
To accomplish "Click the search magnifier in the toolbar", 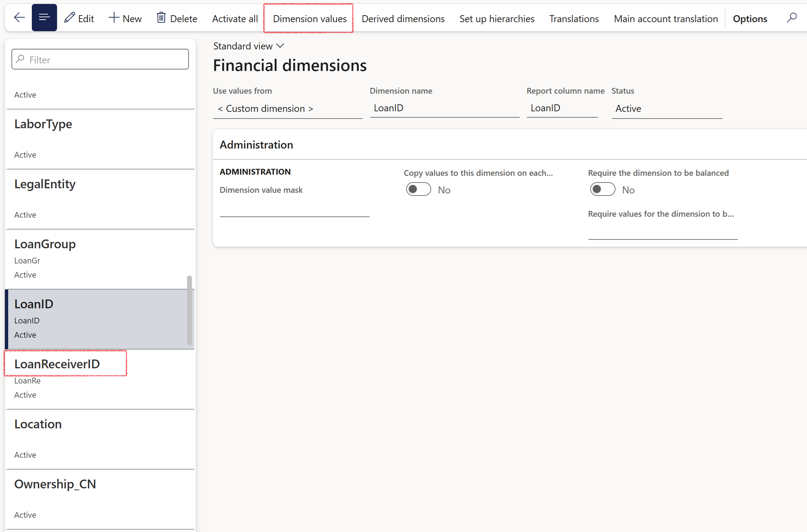I will (x=791, y=18).
